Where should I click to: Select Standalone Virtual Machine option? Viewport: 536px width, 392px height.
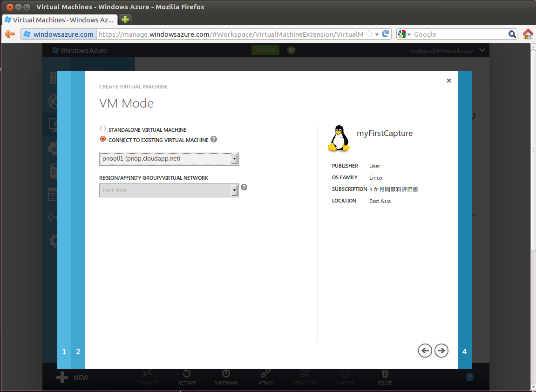point(103,129)
